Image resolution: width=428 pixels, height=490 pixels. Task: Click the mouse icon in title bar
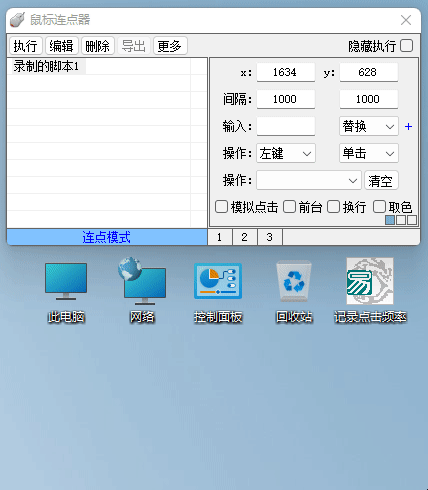pyautogui.click(x=17, y=20)
